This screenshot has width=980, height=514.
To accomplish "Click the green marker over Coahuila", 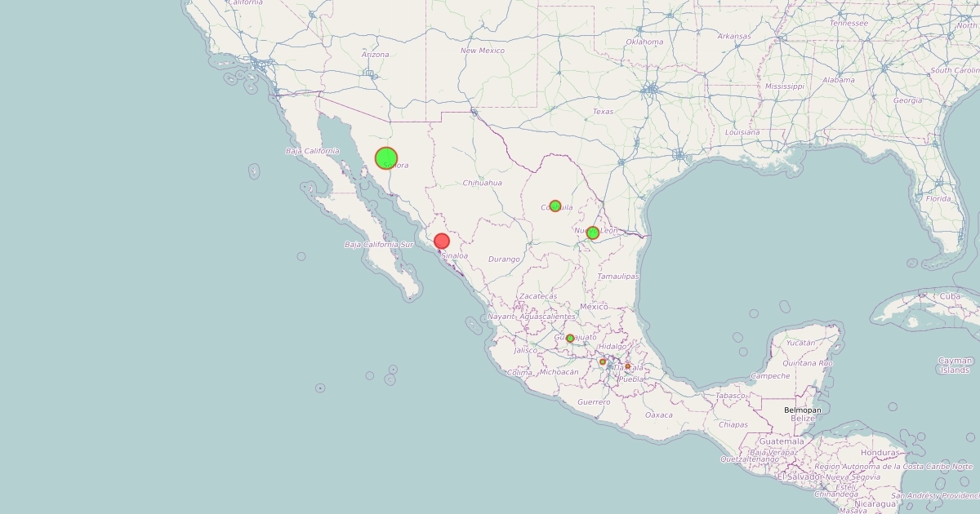I will (555, 206).
